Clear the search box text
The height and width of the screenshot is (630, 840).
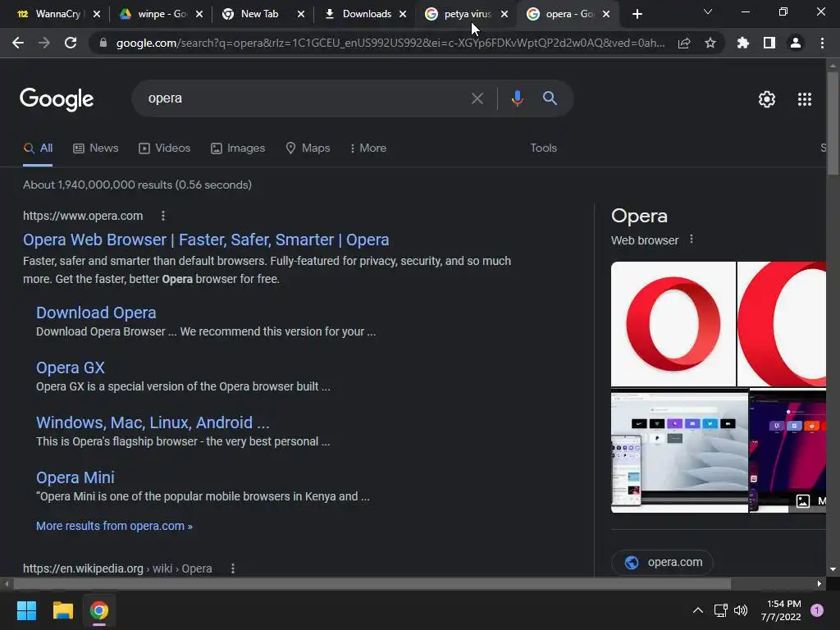pos(477,98)
